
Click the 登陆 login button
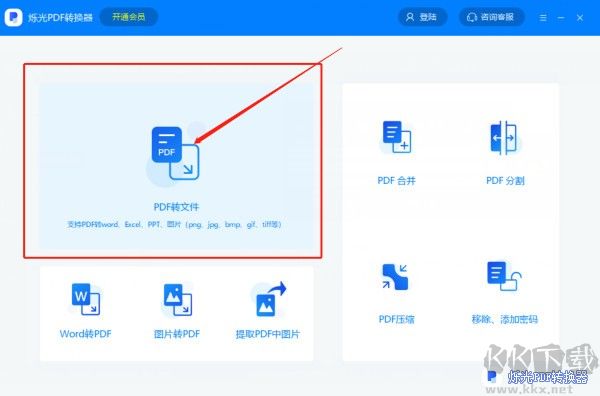pyautogui.click(x=422, y=17)
